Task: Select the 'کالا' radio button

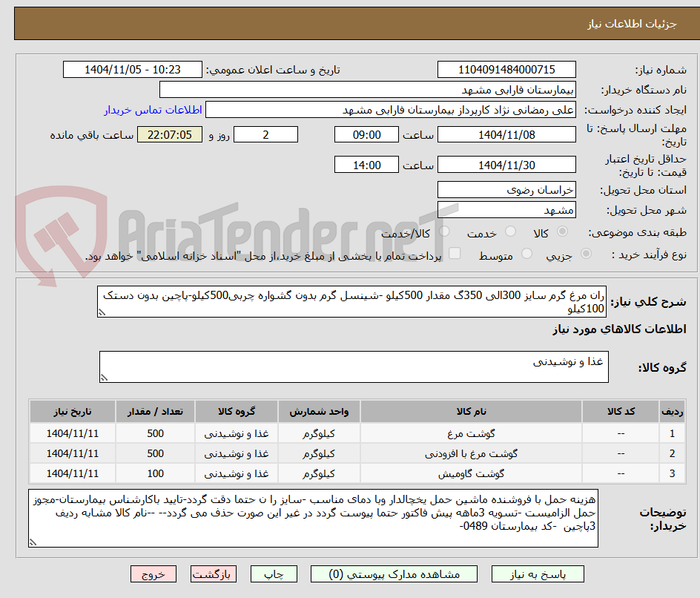Action: click(x=563, y=231)
